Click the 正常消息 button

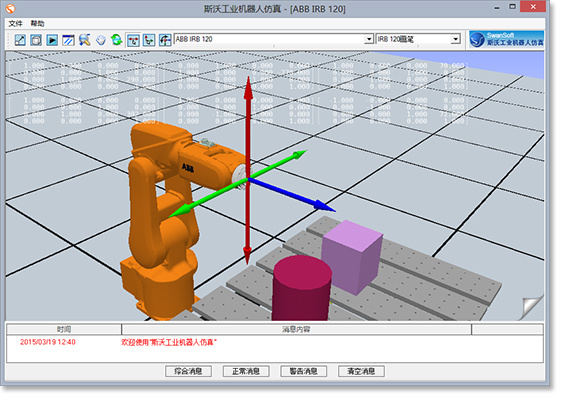(x=246, y=371)
